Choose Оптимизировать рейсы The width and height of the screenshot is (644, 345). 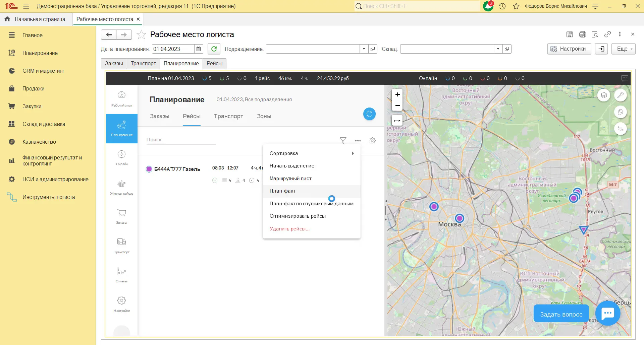tap(312, 216)
